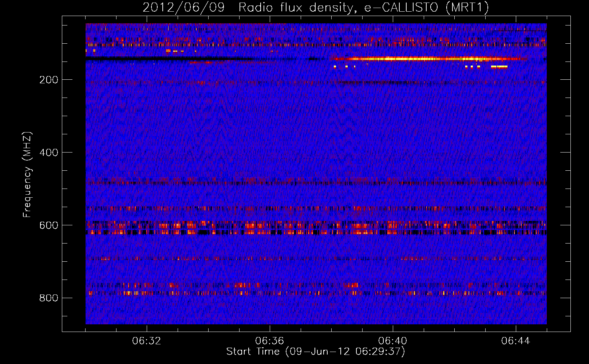589x364 pixels.
Task: Click the bright yellow emission band near 150 MHz
Action: point(429,59)
